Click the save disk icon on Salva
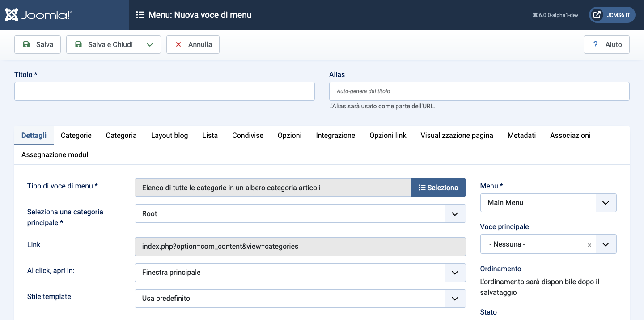 point(25,44)
